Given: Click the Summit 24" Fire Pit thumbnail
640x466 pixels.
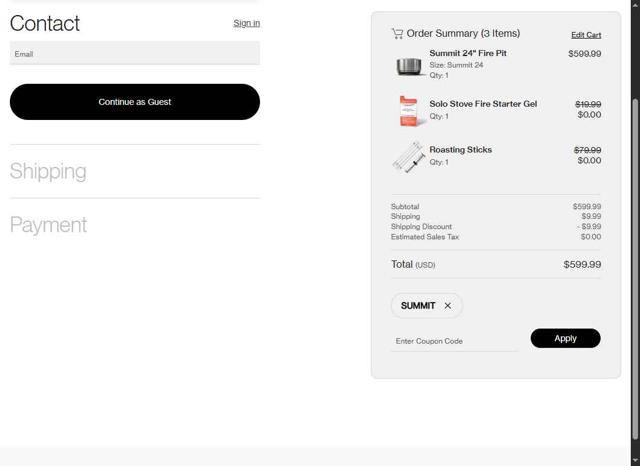Looking at the screenshot, I should [409, 66].
